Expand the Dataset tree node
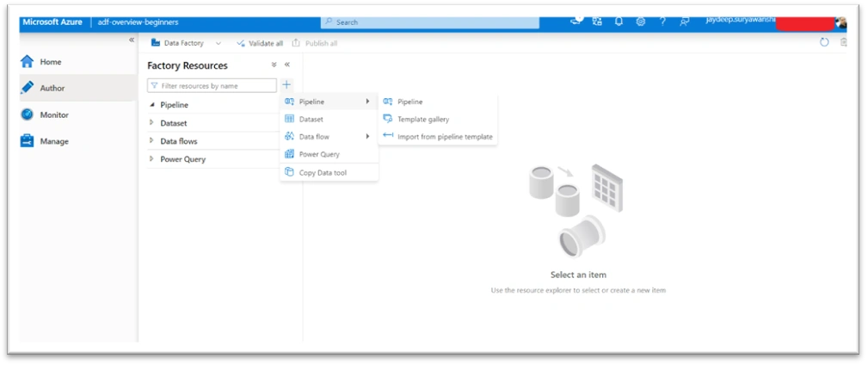The height and width of the screenshot is (365, 868). pyautogui.click(x=151, y=123)
